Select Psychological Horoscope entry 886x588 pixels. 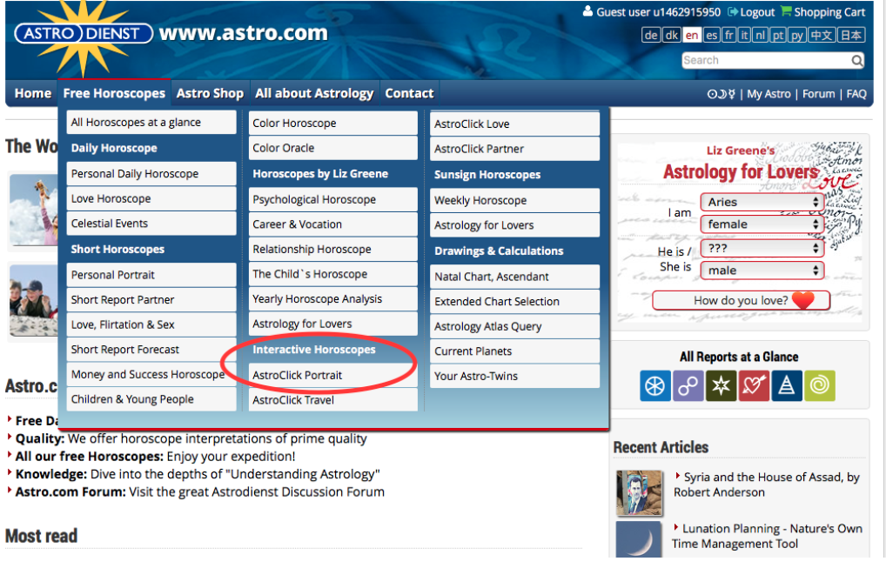(x=332, y=199)
